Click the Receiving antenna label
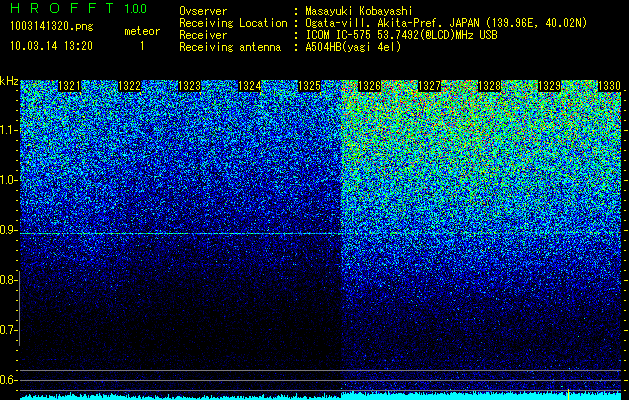Screen dimensions: 629x400 click(x=230, y=47)
